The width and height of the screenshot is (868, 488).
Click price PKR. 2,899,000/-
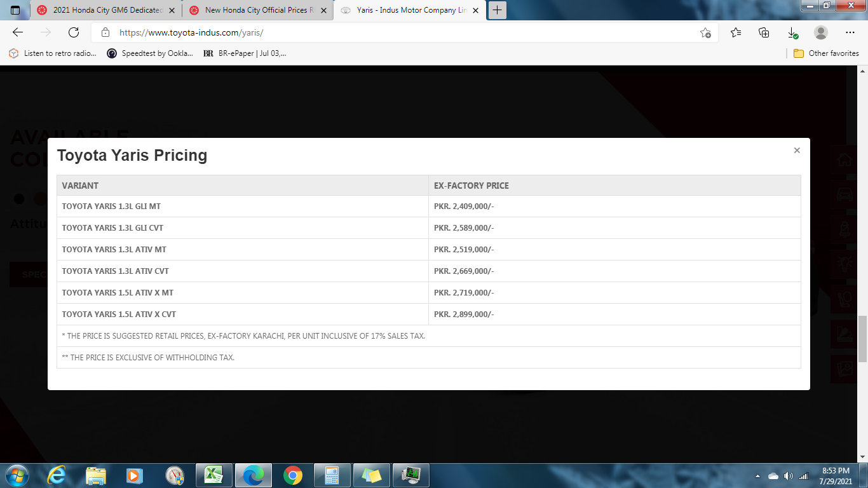(x=464, y=314)
